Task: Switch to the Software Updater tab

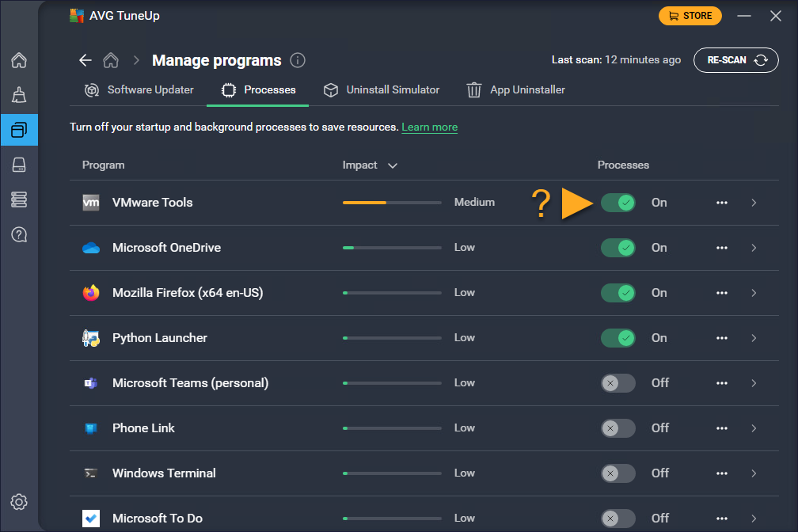Action: tap(139, 90)
